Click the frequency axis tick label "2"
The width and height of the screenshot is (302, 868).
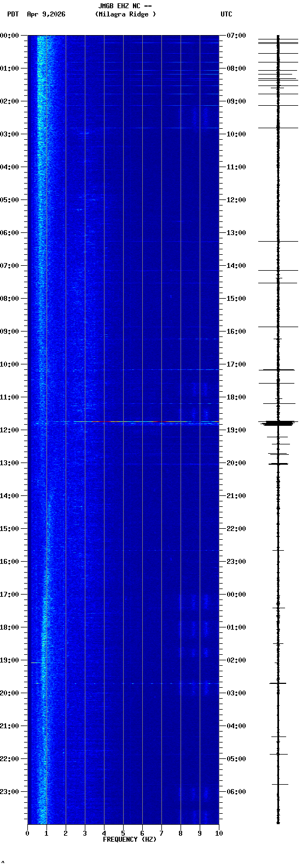coord(66,833)
